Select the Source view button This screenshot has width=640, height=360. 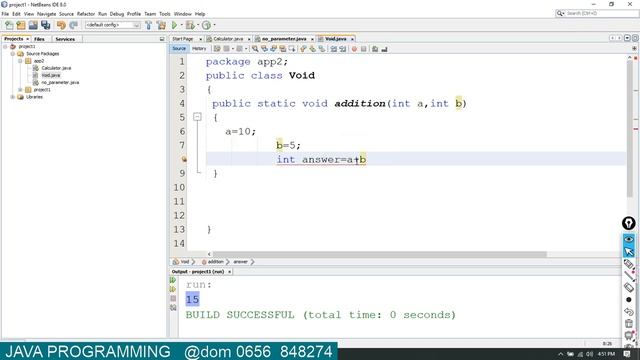pyautogui.click(x=179, y=49)
